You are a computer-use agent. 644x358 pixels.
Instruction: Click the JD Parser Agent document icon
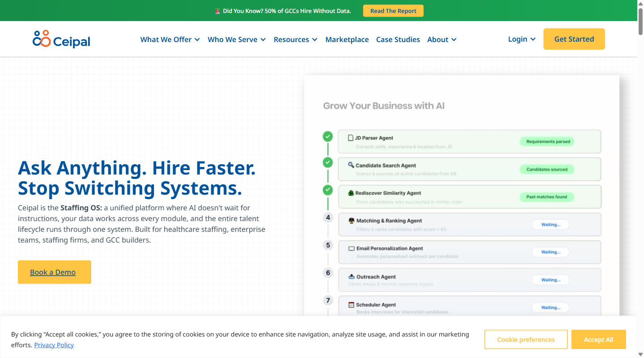pyautogui.click(x=351, y=138)
